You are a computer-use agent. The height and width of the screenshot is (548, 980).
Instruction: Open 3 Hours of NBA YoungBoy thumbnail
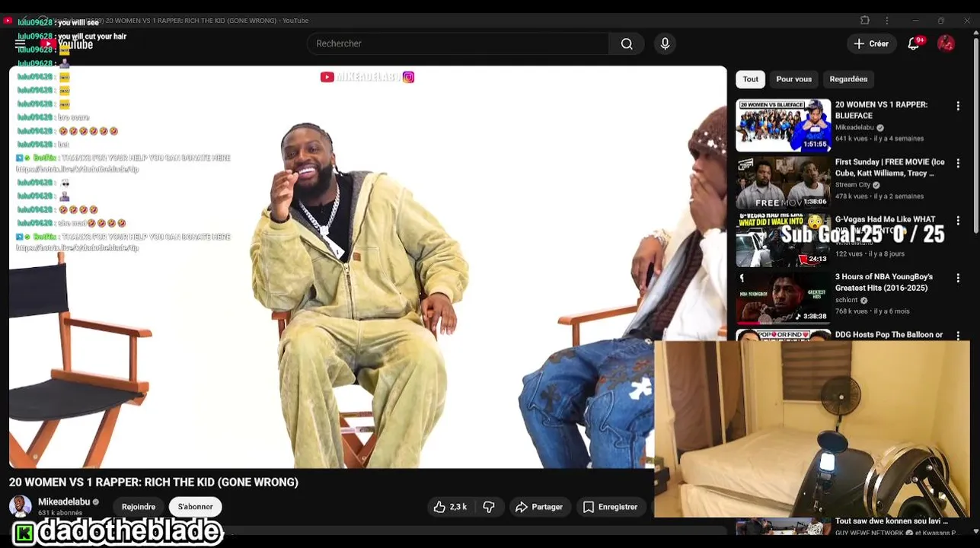783,298
